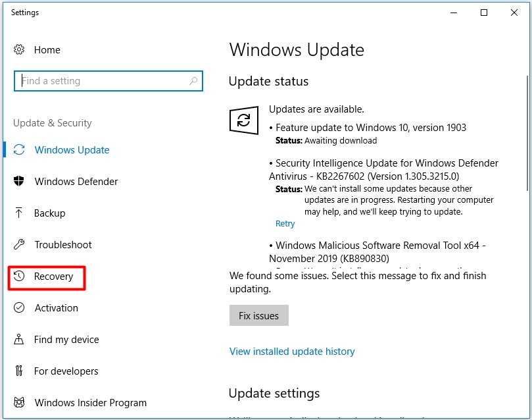Click the Windows Defender shield icon

(19, 181)
